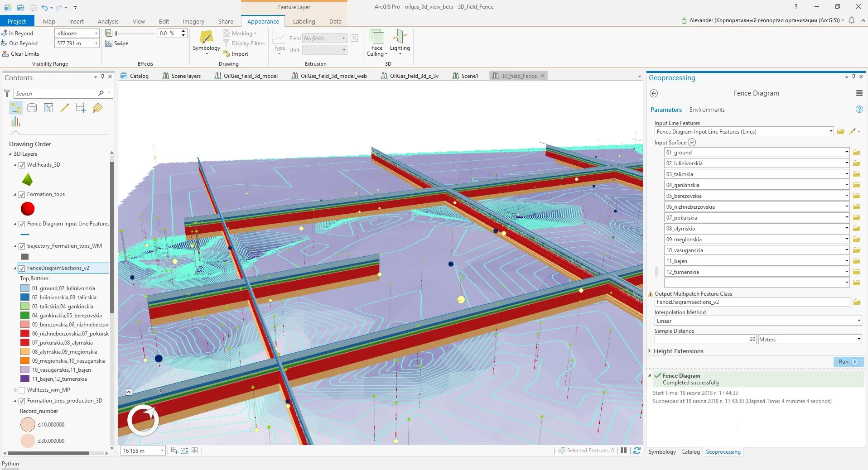The width and height of the screenshot is (868, 470).
Task: Switch to the Scene1 view tab
Action: coord(465,76)
